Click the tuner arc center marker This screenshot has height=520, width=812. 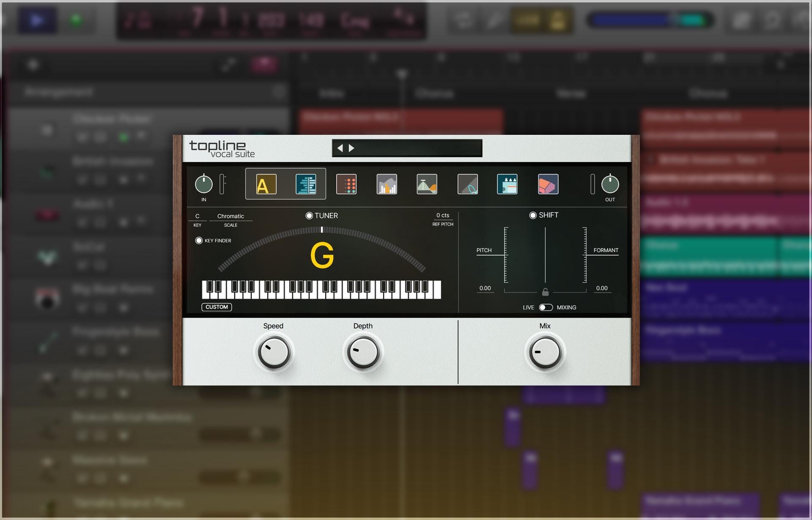pos(322,230)
